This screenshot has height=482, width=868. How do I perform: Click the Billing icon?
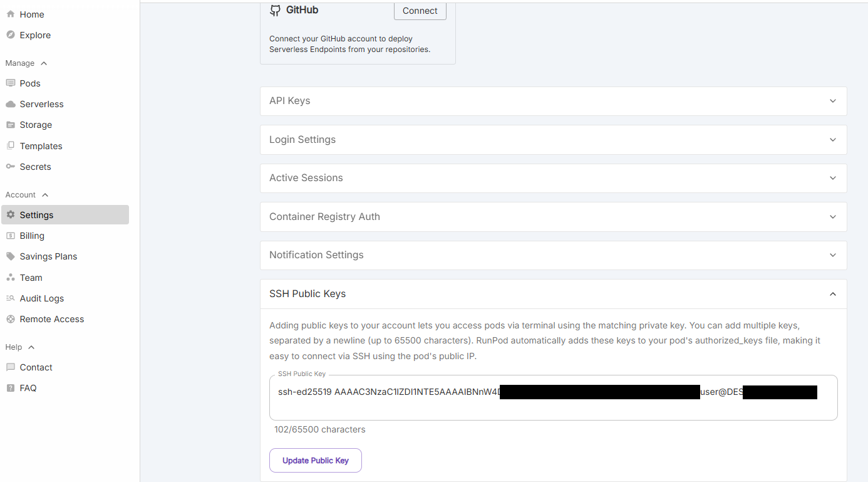pos(11,236)
